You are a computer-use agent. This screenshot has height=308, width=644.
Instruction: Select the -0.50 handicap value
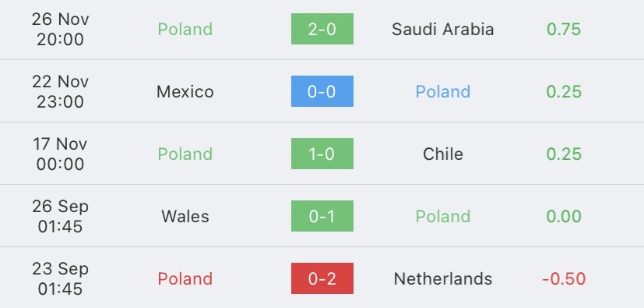pos(564,279)
